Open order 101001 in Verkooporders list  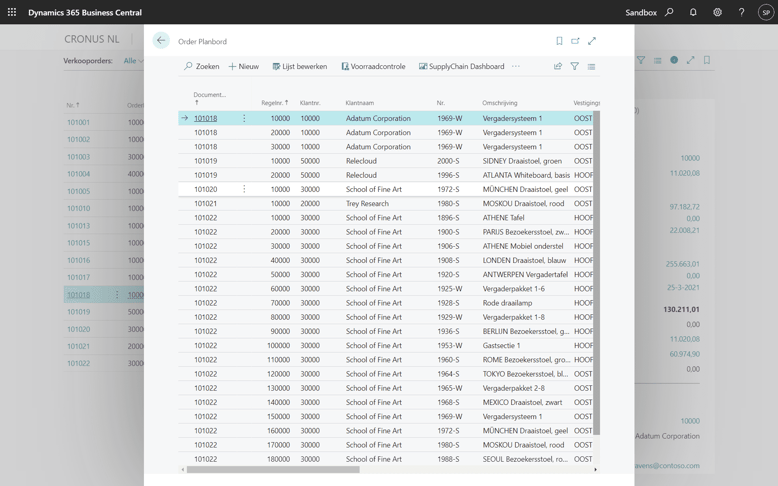[x=78, y=122]
